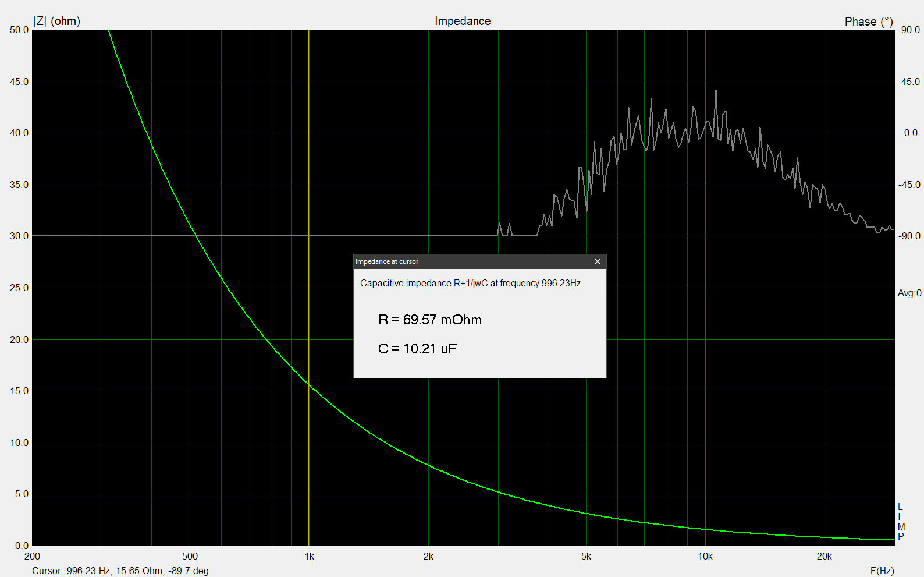Screen dimensions: 924x577
Task: Click the 10k frequency tick label
Action: tap(705, 557)
